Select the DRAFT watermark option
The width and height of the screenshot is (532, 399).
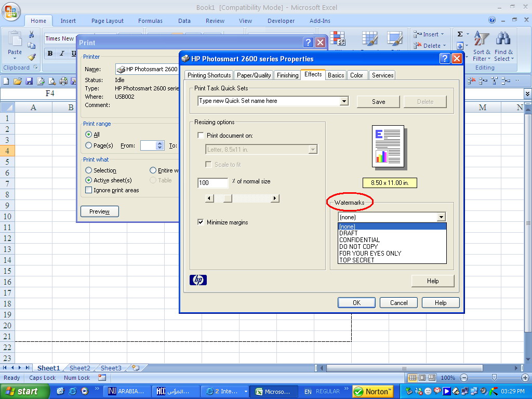point(392,233)
